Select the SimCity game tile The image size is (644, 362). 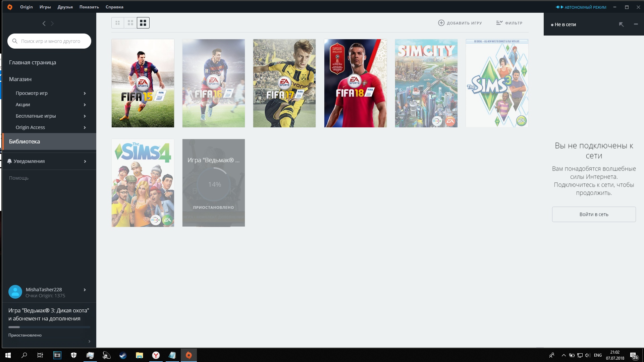[426, 83]
